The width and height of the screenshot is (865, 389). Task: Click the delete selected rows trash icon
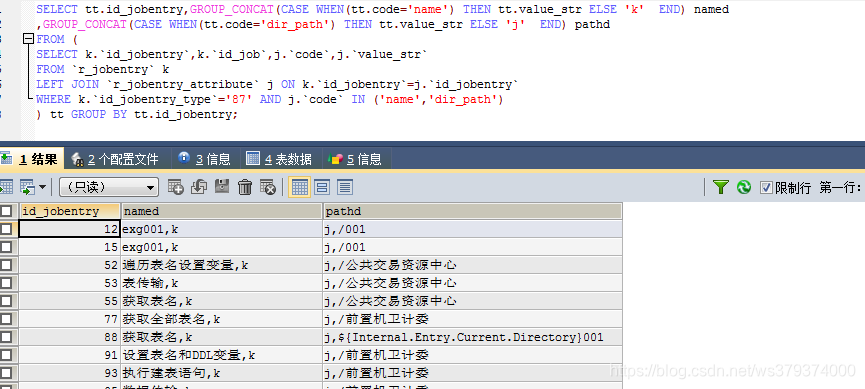pyautogui.click(x=244, y=187)
